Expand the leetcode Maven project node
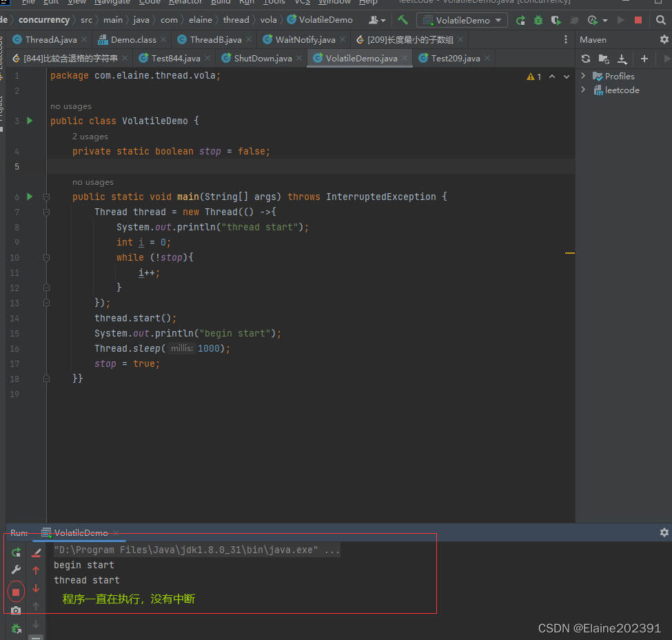672x640 pixels. click(584, 90)
